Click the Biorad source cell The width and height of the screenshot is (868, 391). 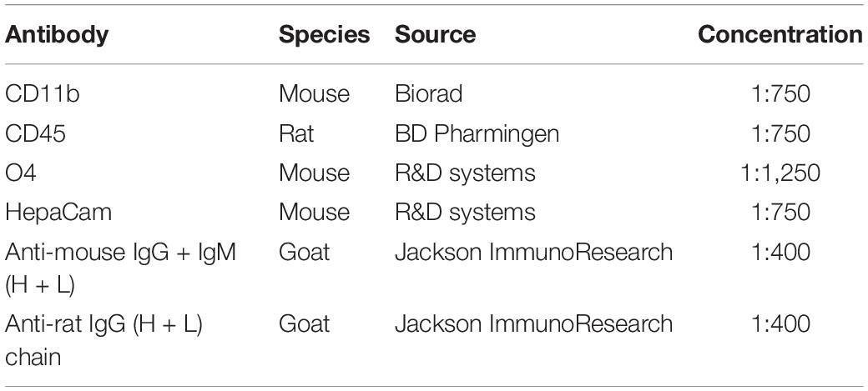[428, 93]
